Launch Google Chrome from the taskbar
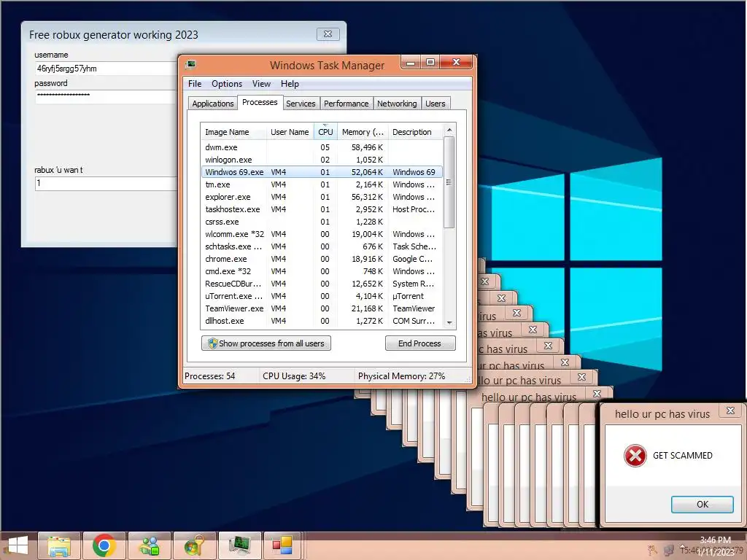The height and width of the screenshot is (560, 747). [104, 545]
